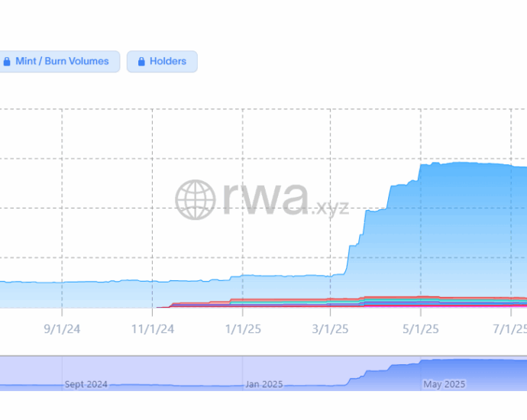Open the Holders tab
Screen dimensions: 527x420
[162, 62]
